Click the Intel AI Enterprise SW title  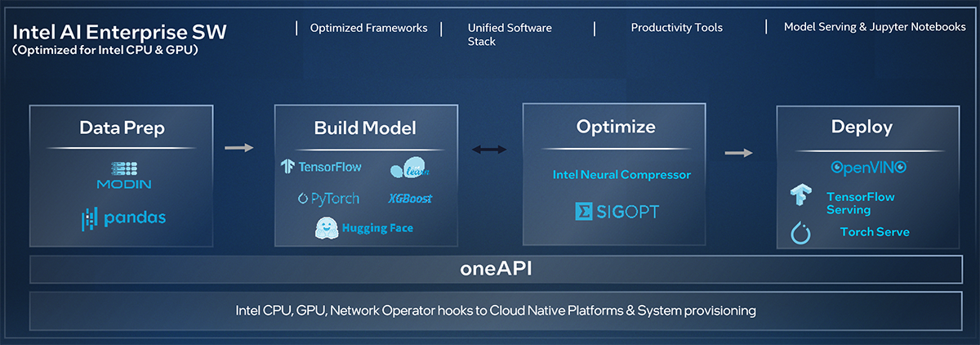[120, 33]
